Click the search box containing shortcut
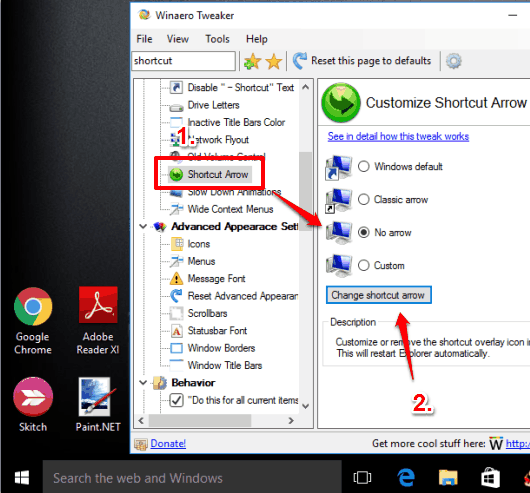Screen dimensions: 530x493 click(184, 61)
